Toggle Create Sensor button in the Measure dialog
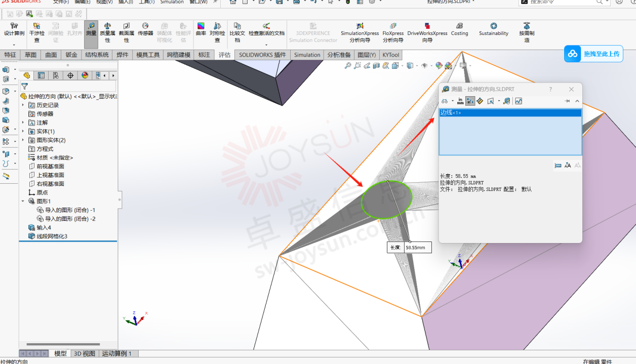Image resolution: width=636 pixels, height=364 pixels. coord(507,101)
